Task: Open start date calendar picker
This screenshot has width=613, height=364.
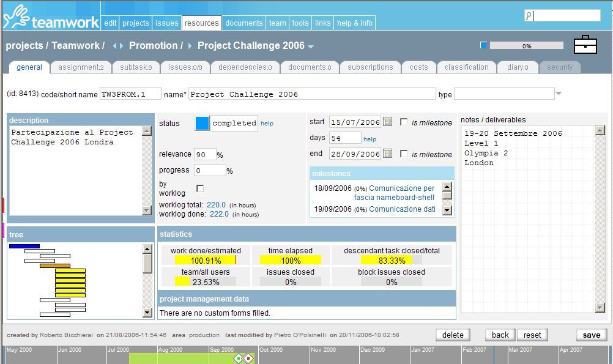Action: (x=387, y=122)
